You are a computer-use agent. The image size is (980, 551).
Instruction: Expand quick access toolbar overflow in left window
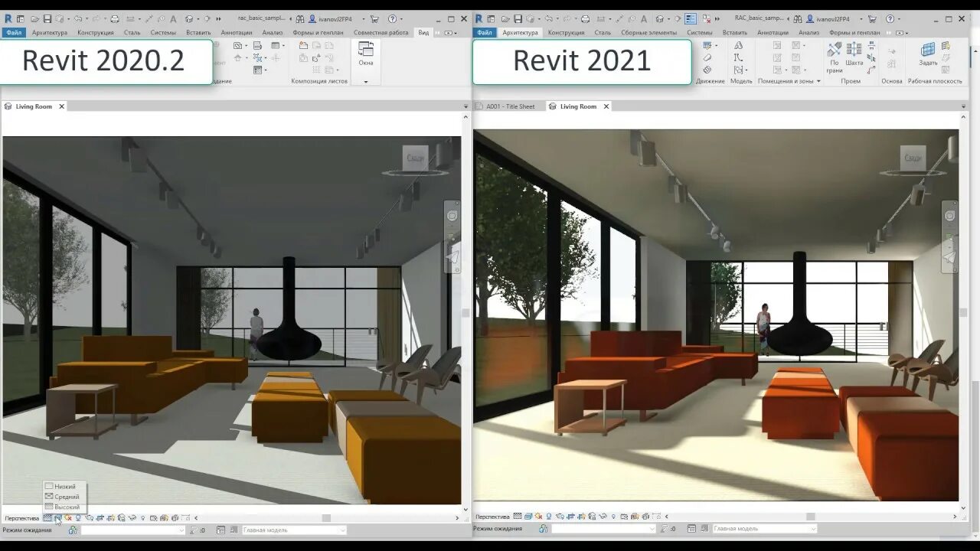[218, 19]
